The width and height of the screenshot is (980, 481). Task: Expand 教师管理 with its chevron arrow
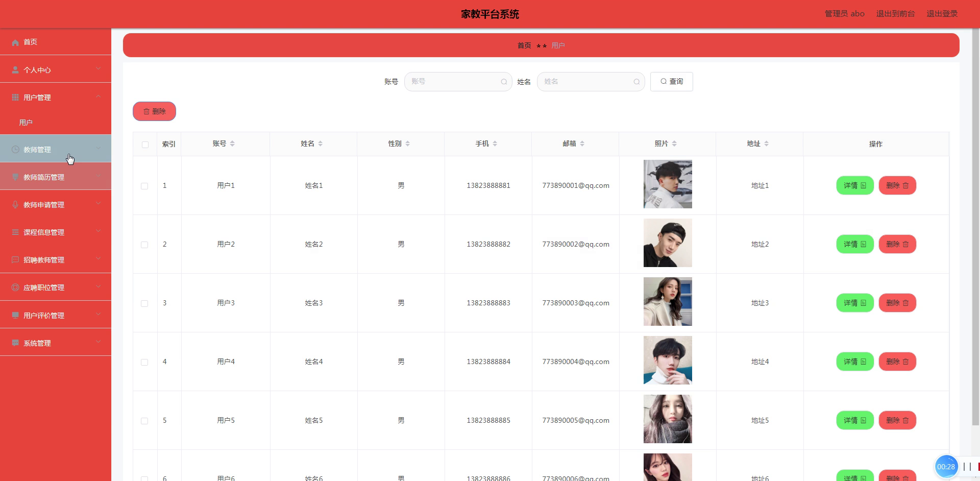98,149
